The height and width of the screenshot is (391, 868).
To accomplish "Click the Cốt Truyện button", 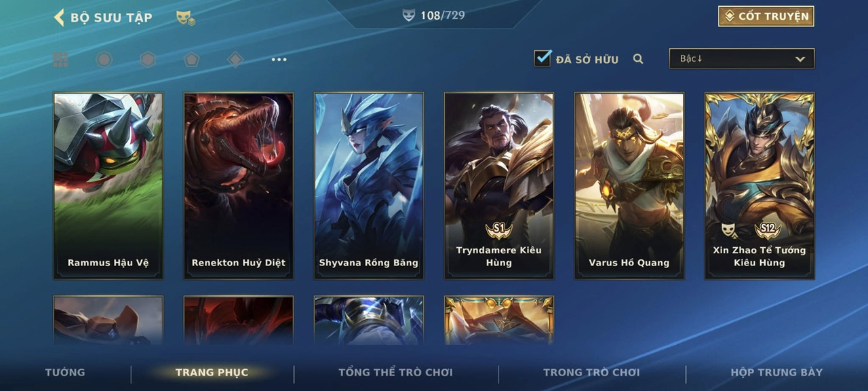I will (x=766, y=16).
